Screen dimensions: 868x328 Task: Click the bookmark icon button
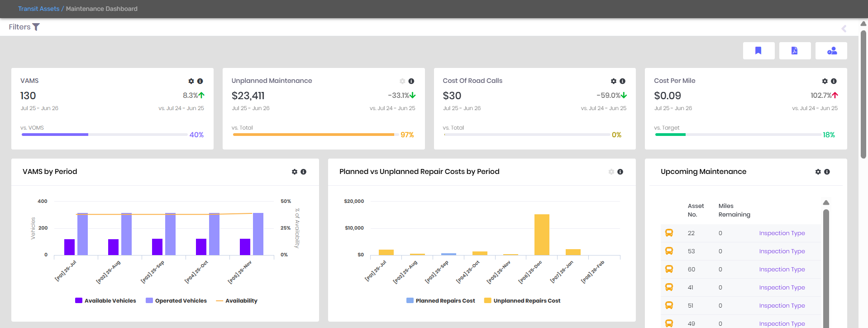tap(758, 51)
